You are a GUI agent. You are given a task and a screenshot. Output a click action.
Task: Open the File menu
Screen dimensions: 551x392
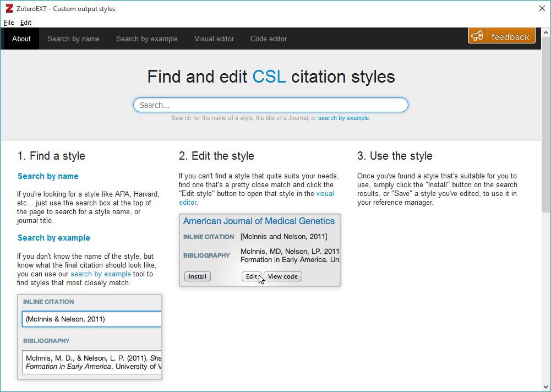[9, 23]
